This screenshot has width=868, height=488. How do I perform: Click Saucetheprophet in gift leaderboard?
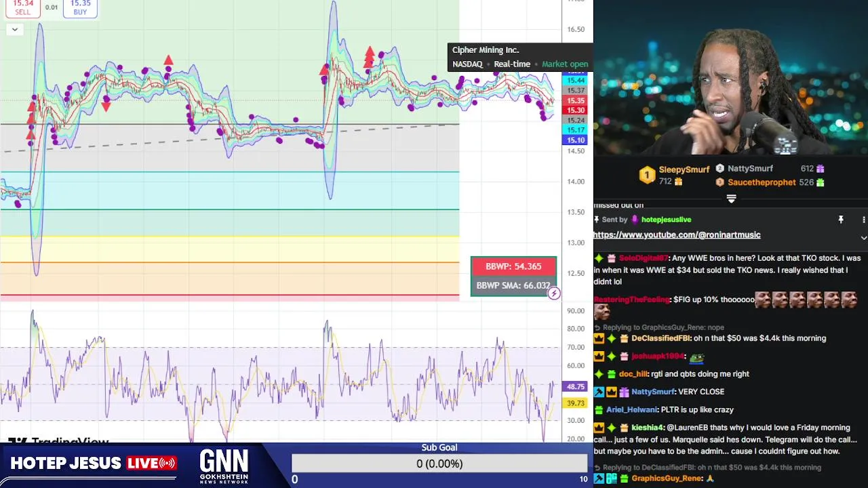point(762,182)
